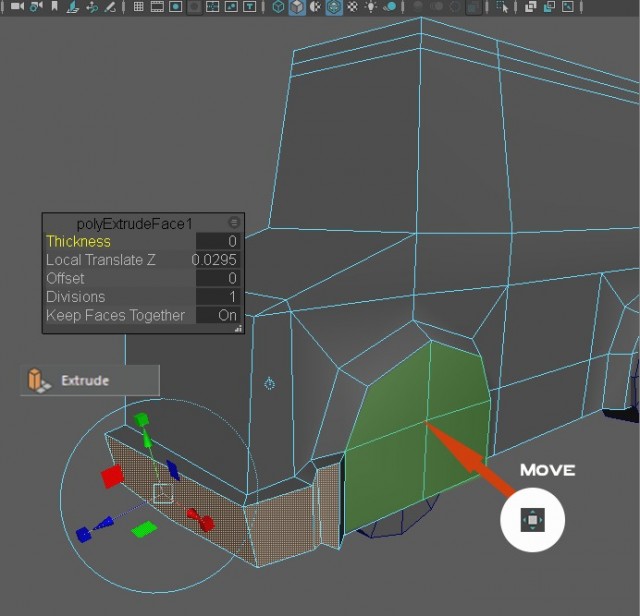Click the Divisions value field
Viewport: 640px width, 616px height.
tap(218, 297)
